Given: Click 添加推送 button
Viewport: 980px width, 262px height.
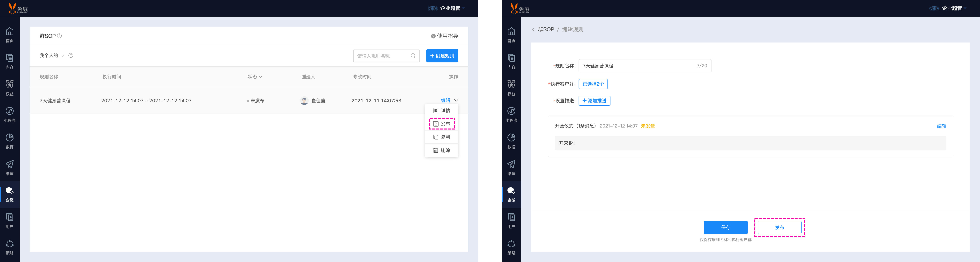Looking at the screenshot, I should click(x=594, y=101).
